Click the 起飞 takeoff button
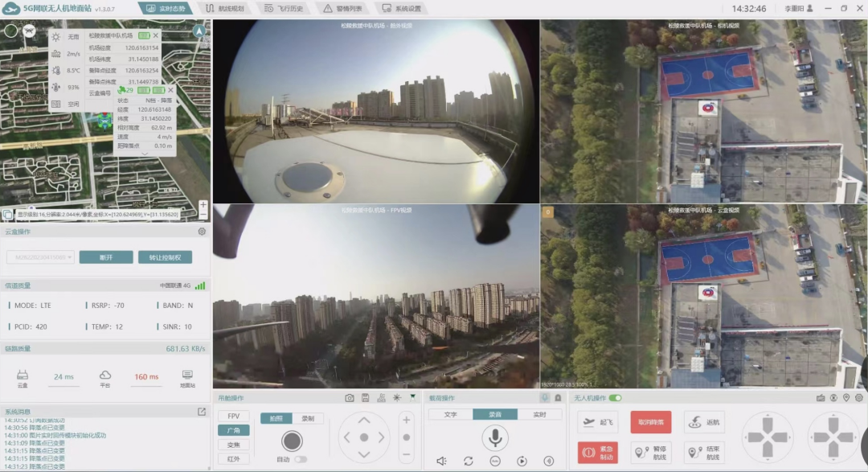 click(x=597, y=422)
